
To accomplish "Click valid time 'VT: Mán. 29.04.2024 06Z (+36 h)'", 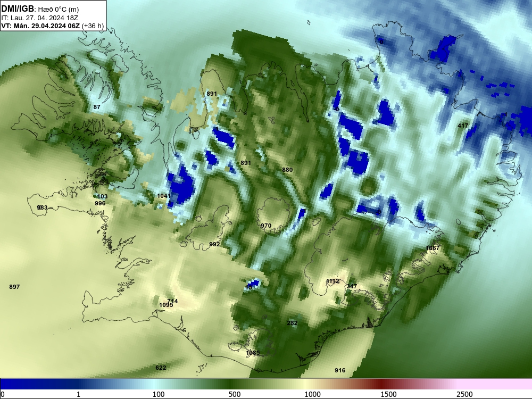I will click(x=52, y=26).
